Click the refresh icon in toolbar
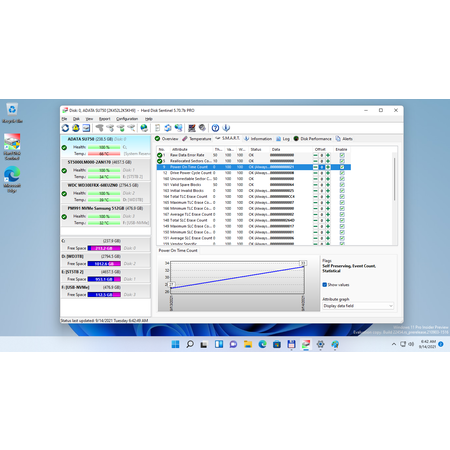Image resolution: width=450 pixels, height=450 pixels. click(65, 128)
